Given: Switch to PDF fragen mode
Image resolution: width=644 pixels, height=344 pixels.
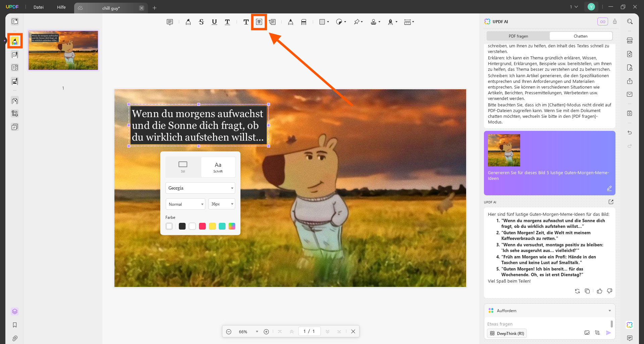Looking at the screenshot, I should pos(518,36).
